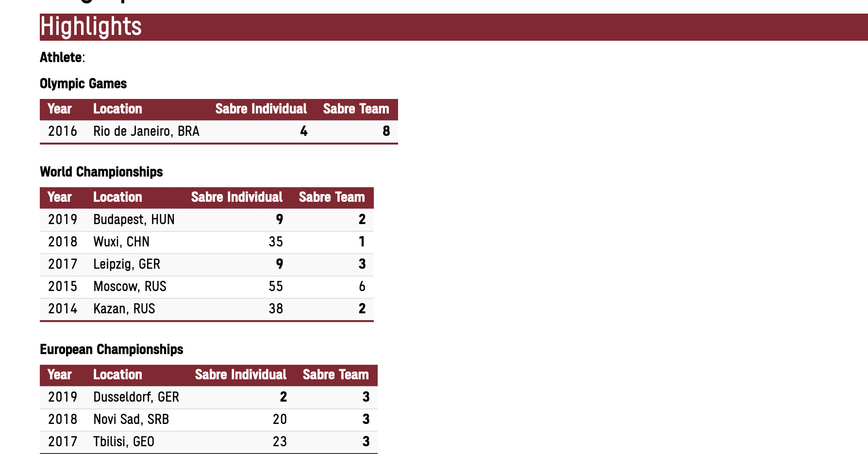Click Year header in European Championships table

coord(60,375)
